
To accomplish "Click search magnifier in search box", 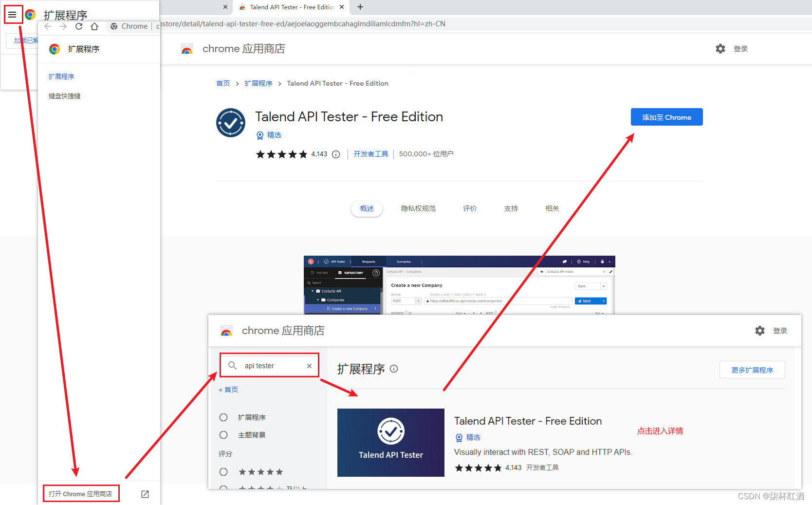I will point(233,365).
